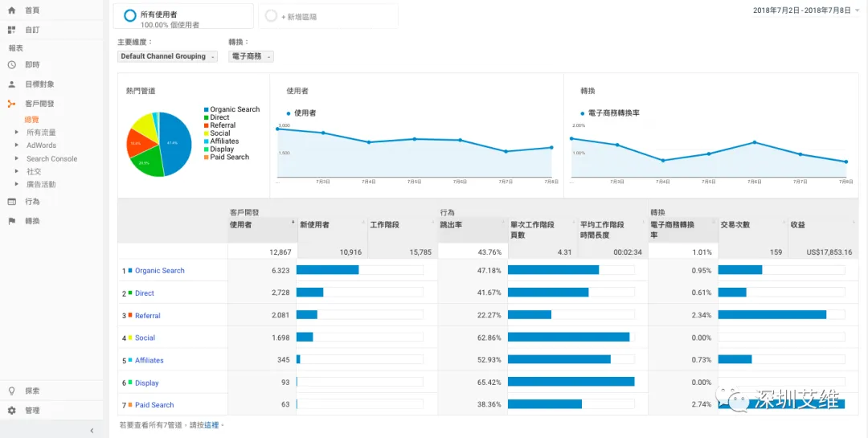Click the 7月6日 point on conversion rate chart
Screen dimensions: 868x438
[755, 142]
